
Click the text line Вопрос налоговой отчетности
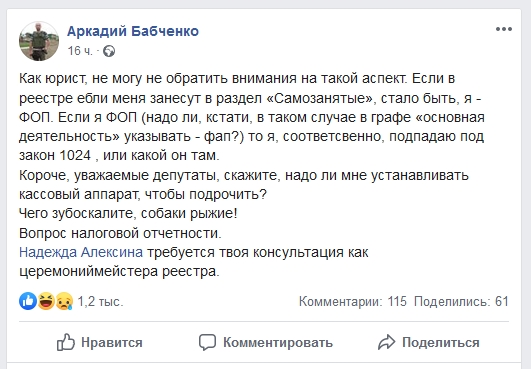coord(120,233)
